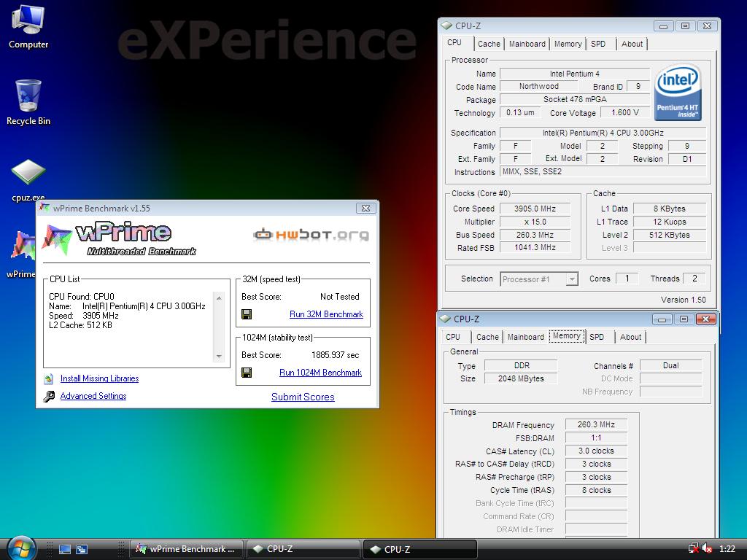
Task: Click the floppy save icon for 32M score
Action: tap(247, 314)
